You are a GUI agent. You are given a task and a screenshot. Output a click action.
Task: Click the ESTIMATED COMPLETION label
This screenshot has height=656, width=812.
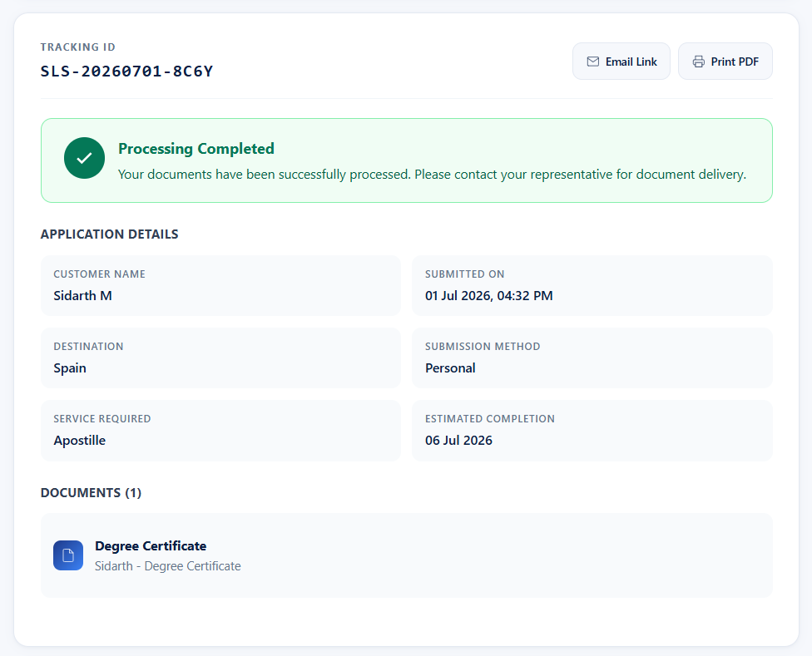tap(490, 419)
